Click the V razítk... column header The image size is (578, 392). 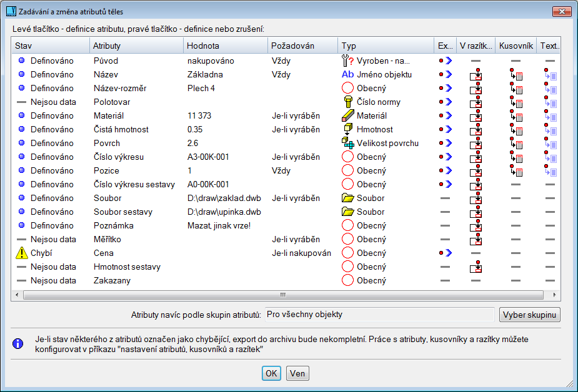(476, 46)
